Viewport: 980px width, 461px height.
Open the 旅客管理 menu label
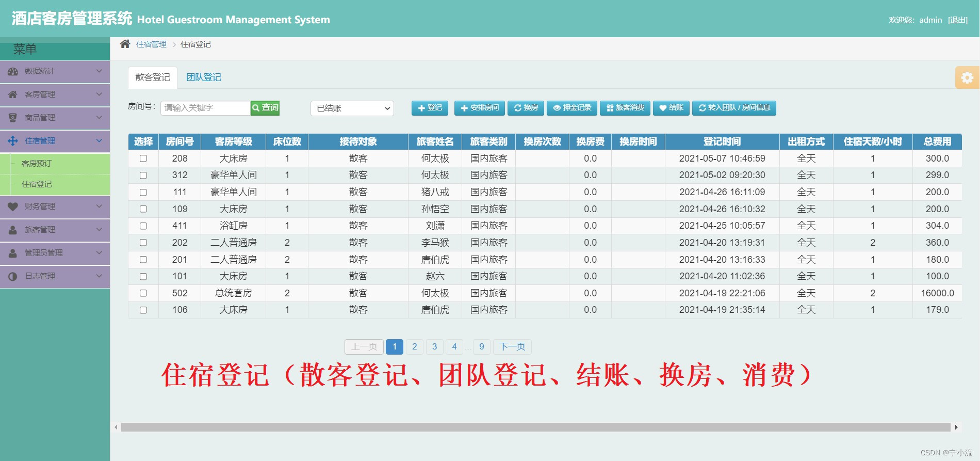(40, 230)
